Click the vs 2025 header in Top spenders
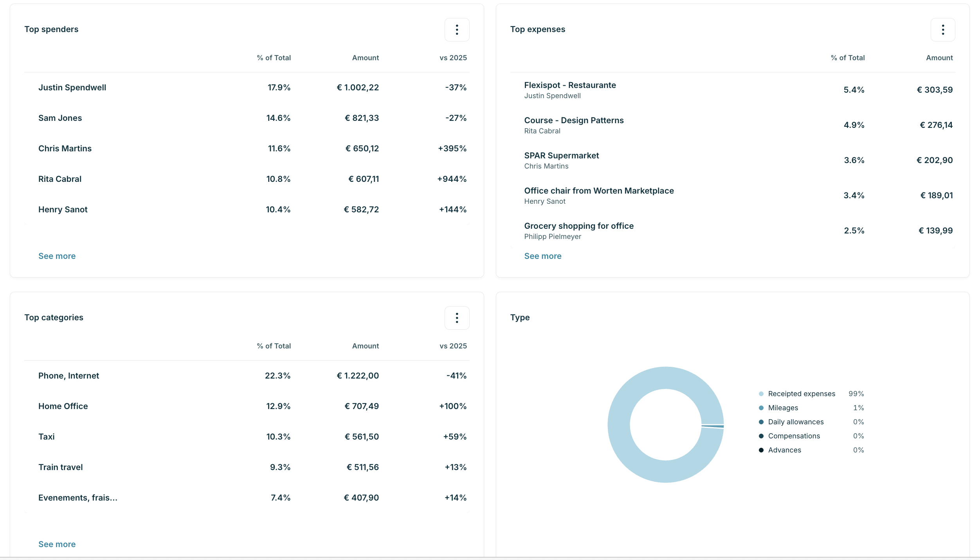 point(453,58)
